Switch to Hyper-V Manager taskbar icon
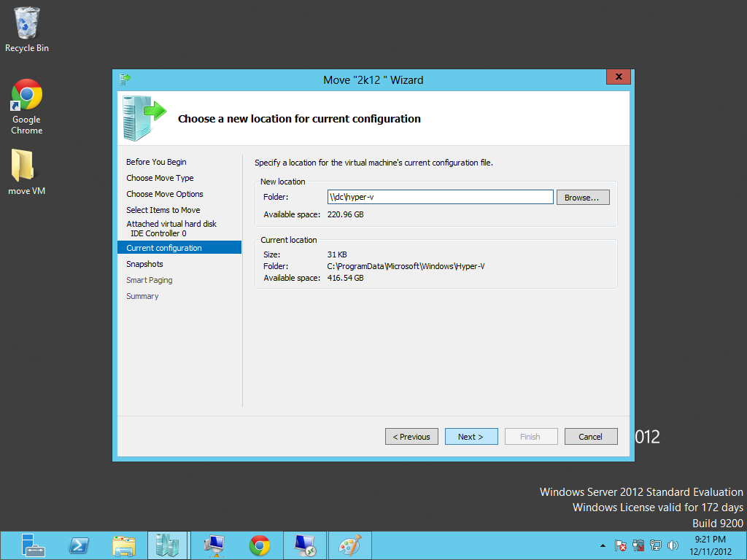747x560 pixels. point(167,545)
